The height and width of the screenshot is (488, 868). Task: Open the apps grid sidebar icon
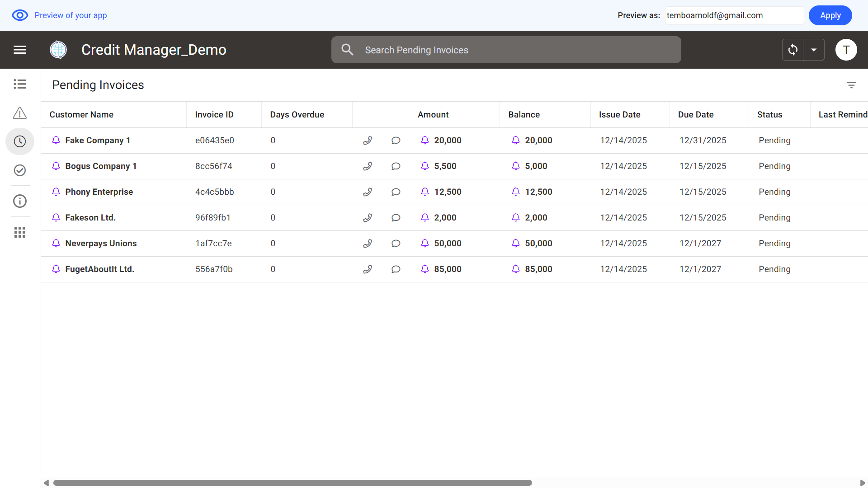click(x=20, y=232)
